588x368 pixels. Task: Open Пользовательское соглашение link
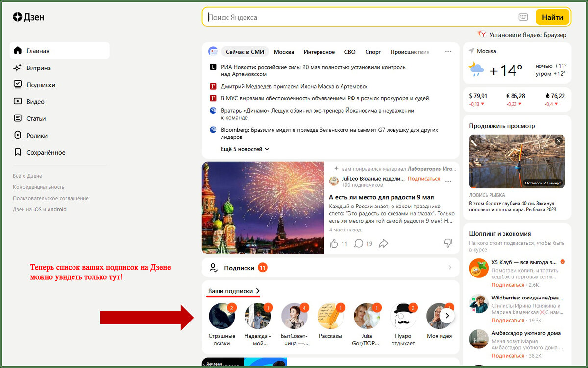[x=50, y=198]
